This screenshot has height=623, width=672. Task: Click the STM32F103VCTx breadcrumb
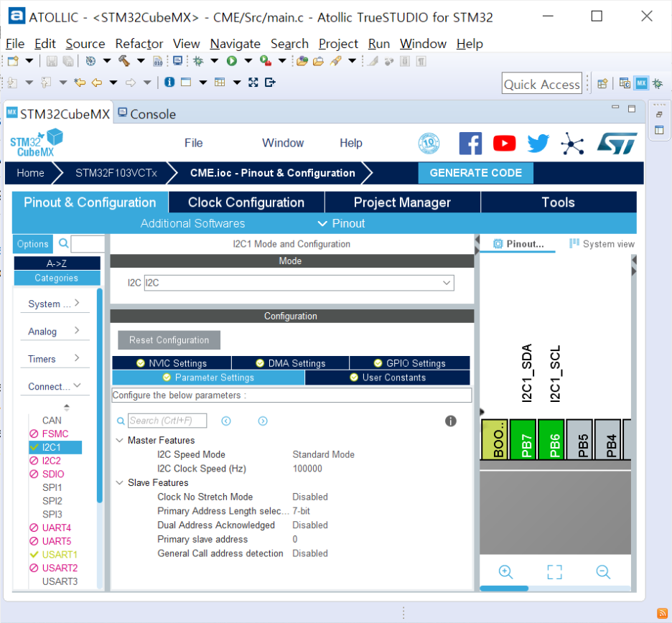tap(116, 173)
